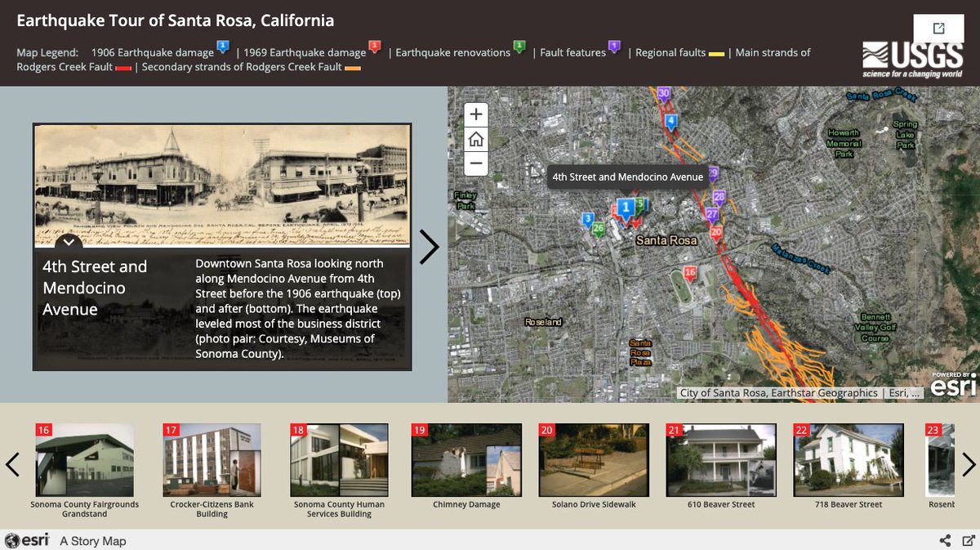Open Crocker-Citizens Bank Building thumbnail
The height and width of the screenshot is (550, 980).
(x=212, y=460)
